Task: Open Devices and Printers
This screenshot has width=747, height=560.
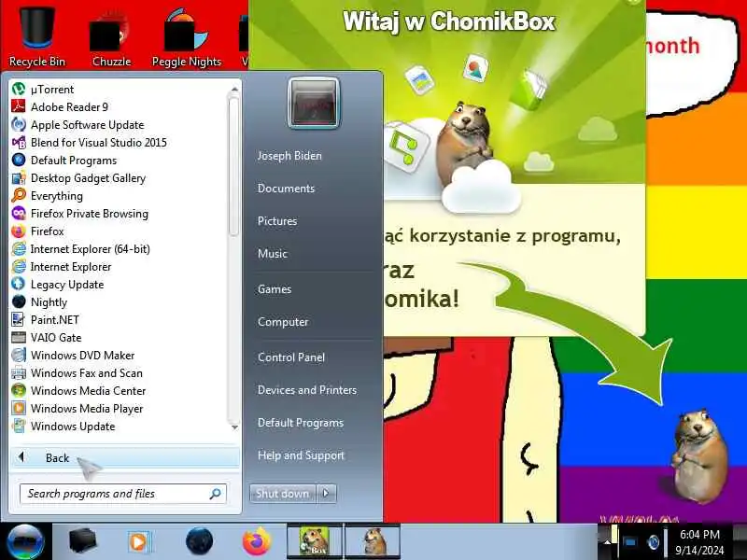Action: click(307, 390)
